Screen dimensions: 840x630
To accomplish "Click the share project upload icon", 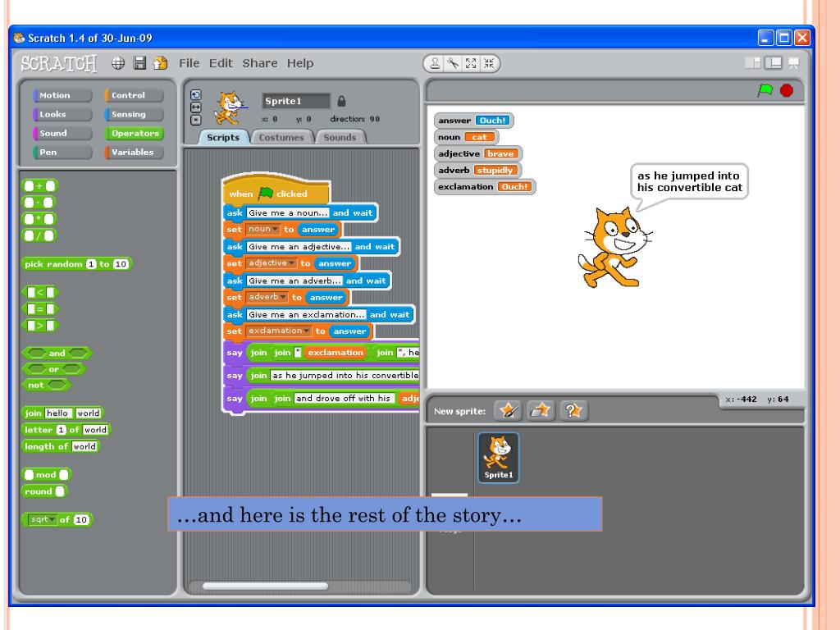I will (x=160, y=63).
